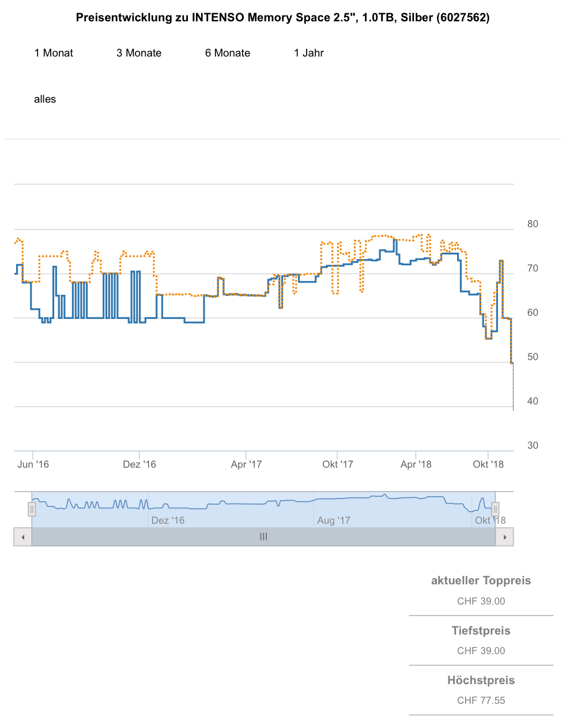Click the right navigator range handle
This screenshot has height=728, width=566.
(x=495, y=509)
